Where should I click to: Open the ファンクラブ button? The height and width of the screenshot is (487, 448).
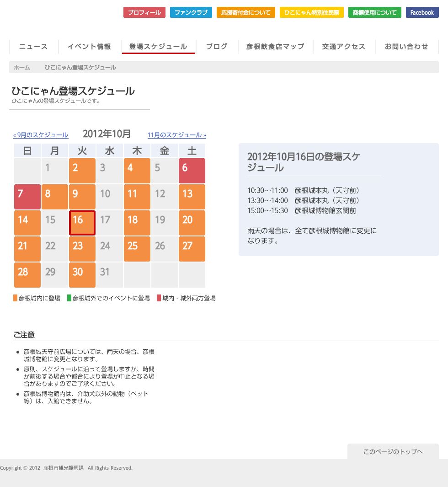tap(191, 12)
